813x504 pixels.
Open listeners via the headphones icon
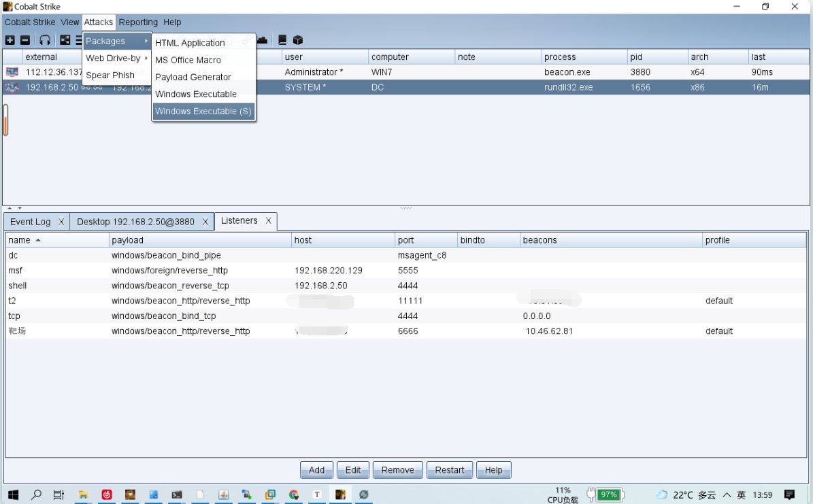tap(45, 40)
